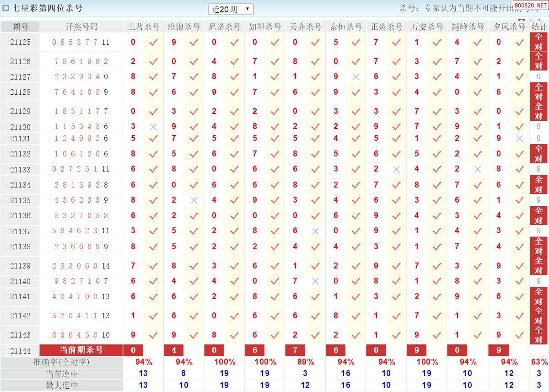Select the 万安杀号 column header

pos(427,27)
